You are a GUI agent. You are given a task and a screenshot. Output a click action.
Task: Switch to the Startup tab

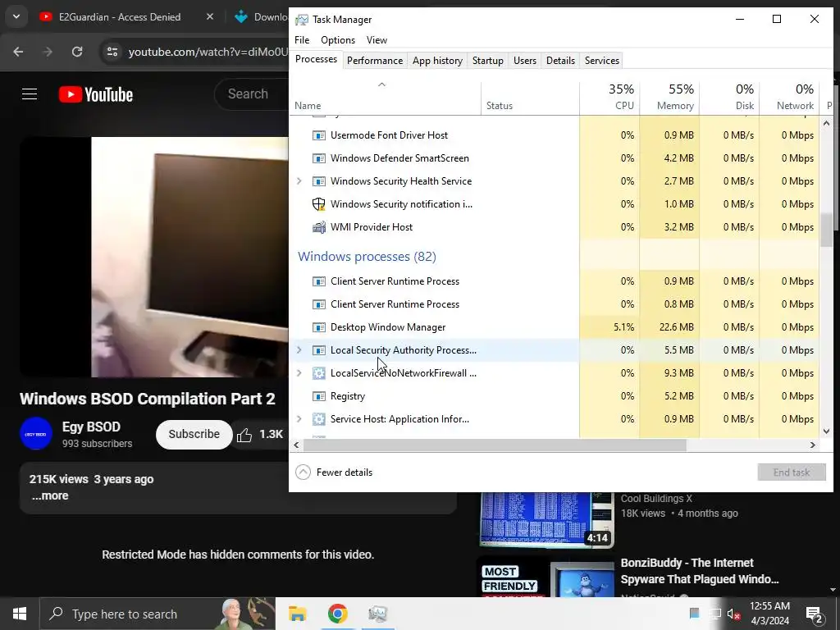487,61
